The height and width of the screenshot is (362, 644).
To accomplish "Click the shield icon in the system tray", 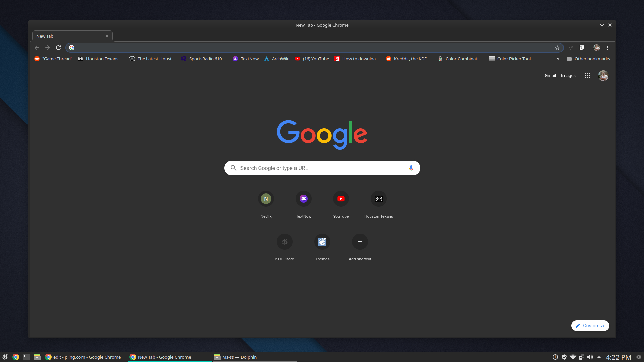I will [x=564, y=357].
